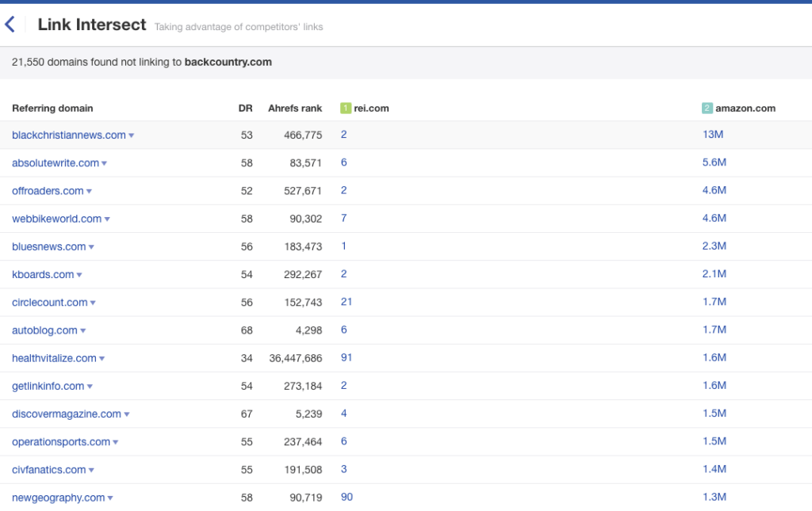Open the absolutewrite.com domain link
The width and height of the screenshot is (812, 511).
click(x=56, y=163)
